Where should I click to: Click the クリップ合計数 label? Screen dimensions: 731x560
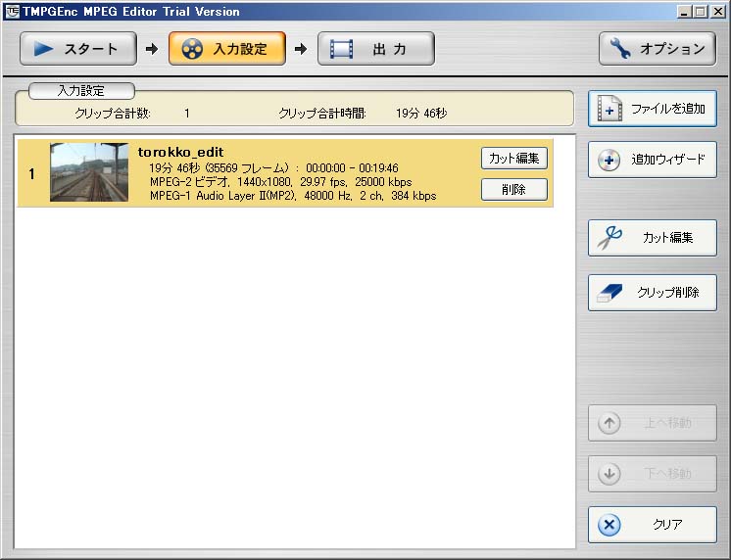pyautogui.click(x=113, y=114)
